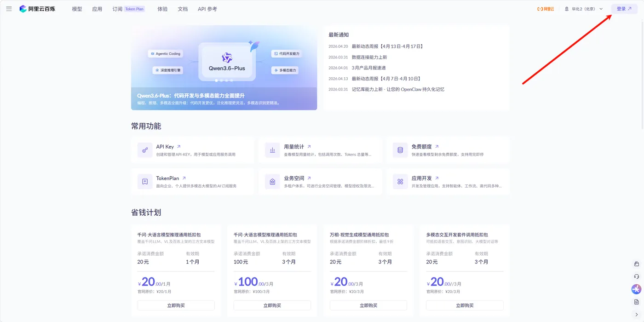Open the 阿里云 orange logo link
Image resolution: width=644 pixels, height=322 pixels.
(546, 9)
